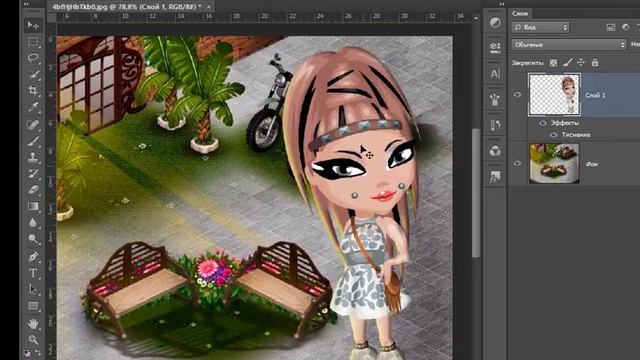Collapse the tools panel double arrows
Image resolution: width=640 pixels, height=360 pixels.
27,4
